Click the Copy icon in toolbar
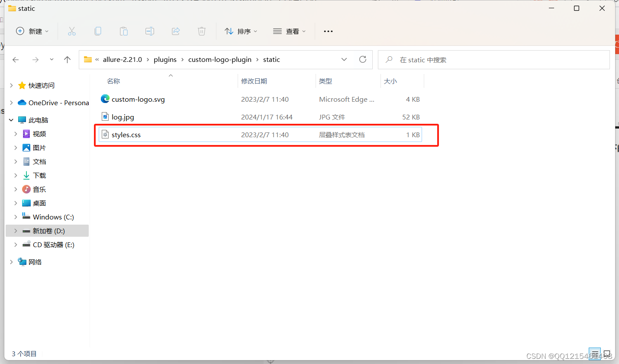The height and width of the screenshot is (364, 619). 98,31
